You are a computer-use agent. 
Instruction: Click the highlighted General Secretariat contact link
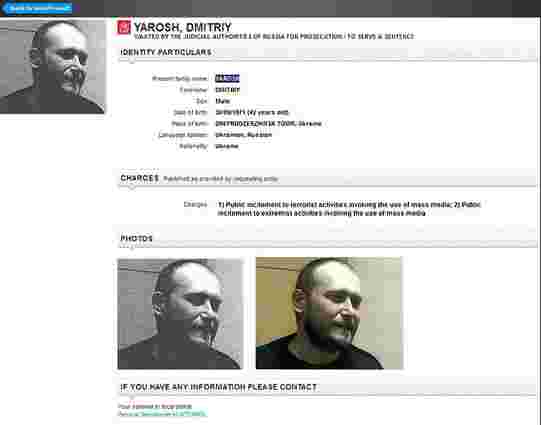(162, 414)
